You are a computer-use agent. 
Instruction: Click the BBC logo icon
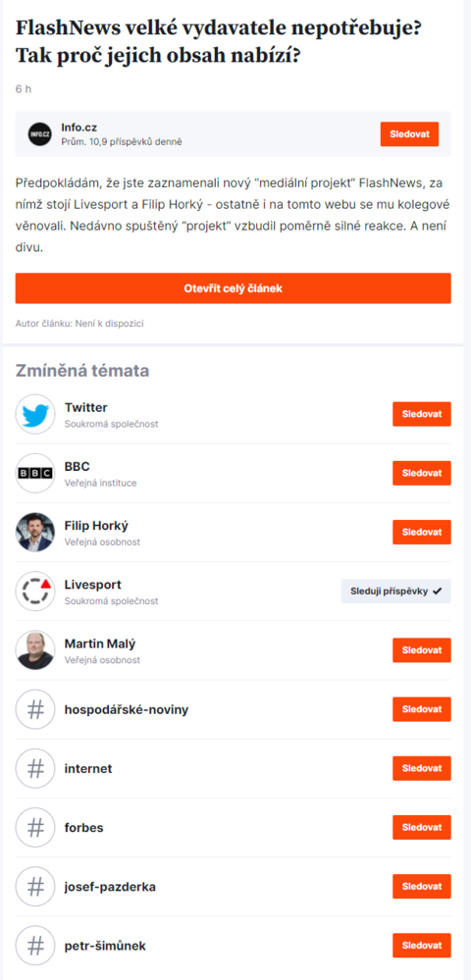pyautogui.click(x=35, y=473)
